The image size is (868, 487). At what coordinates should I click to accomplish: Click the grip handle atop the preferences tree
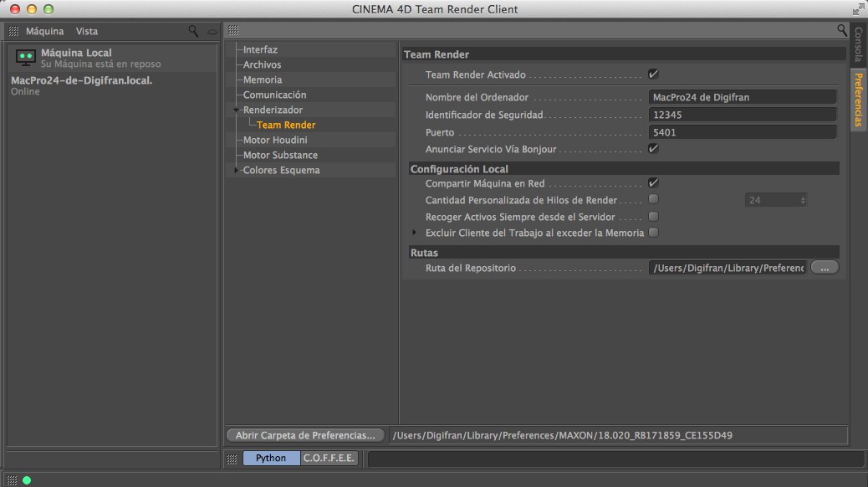pyautogui.click(x=233, y=30)
